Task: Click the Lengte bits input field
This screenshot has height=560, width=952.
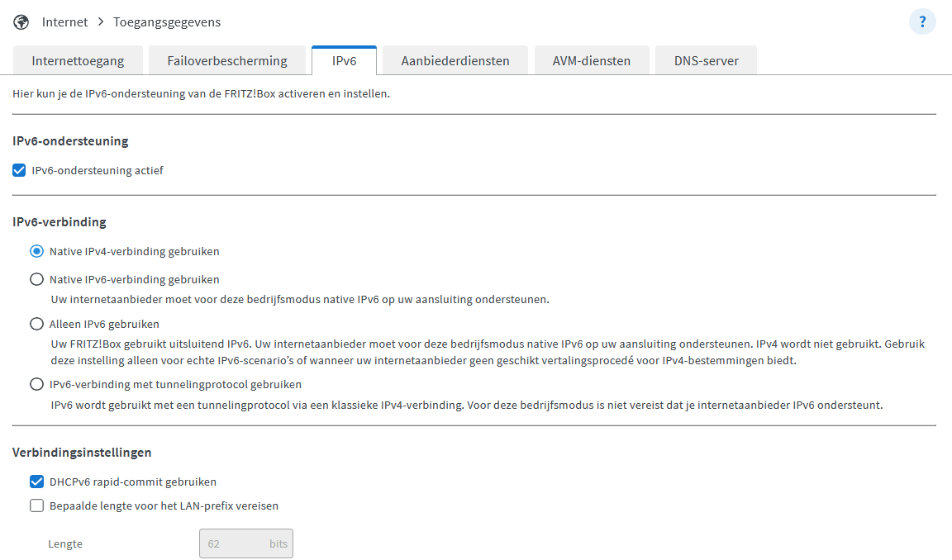Action: click(236, 544)
